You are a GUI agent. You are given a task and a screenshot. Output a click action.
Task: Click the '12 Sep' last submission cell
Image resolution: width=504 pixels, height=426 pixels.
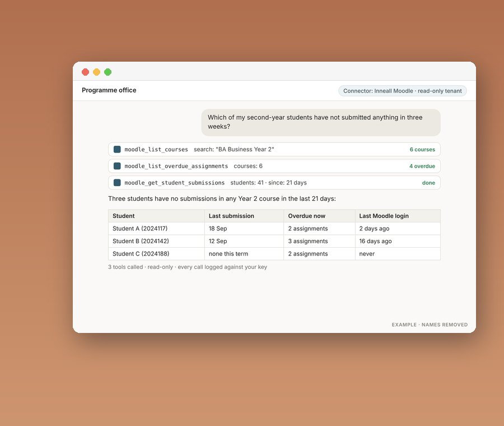click(x=244, y=241)
